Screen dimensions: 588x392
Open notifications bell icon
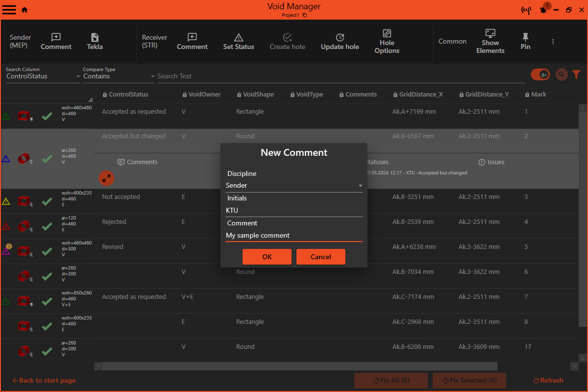tap(543, 10)
